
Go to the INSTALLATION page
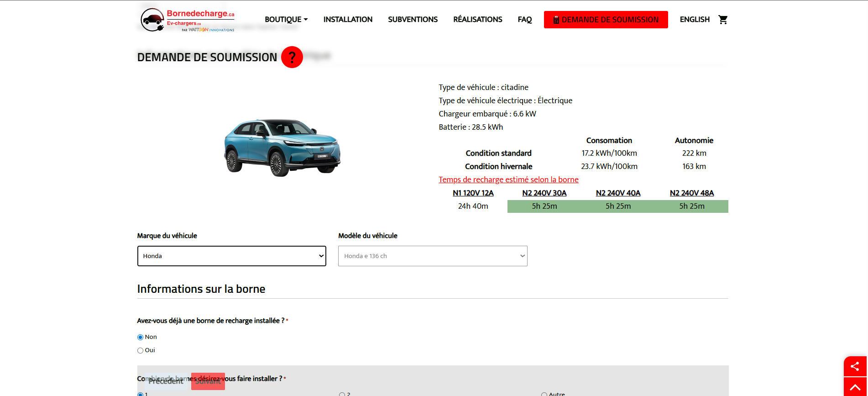pos(348,20)
